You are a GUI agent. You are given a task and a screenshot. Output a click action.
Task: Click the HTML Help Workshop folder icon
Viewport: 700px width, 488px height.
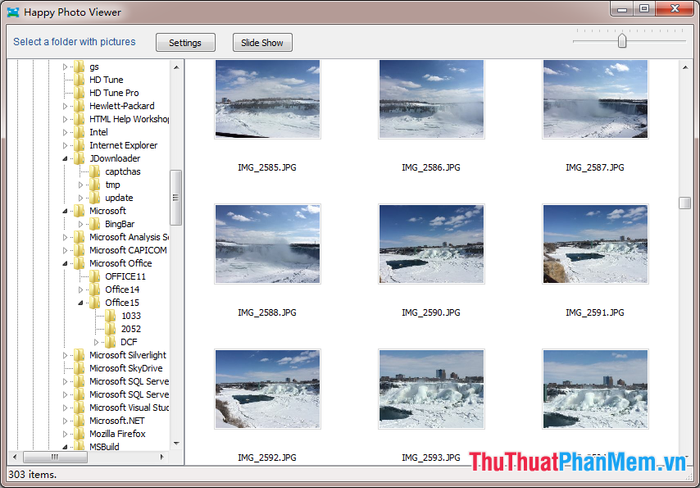point(79,119)
